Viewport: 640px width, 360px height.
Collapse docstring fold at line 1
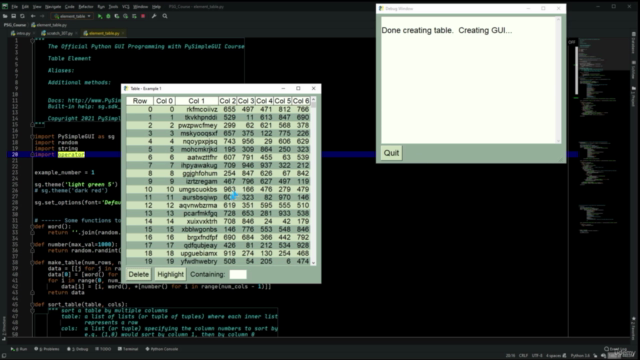click(32, 40)
